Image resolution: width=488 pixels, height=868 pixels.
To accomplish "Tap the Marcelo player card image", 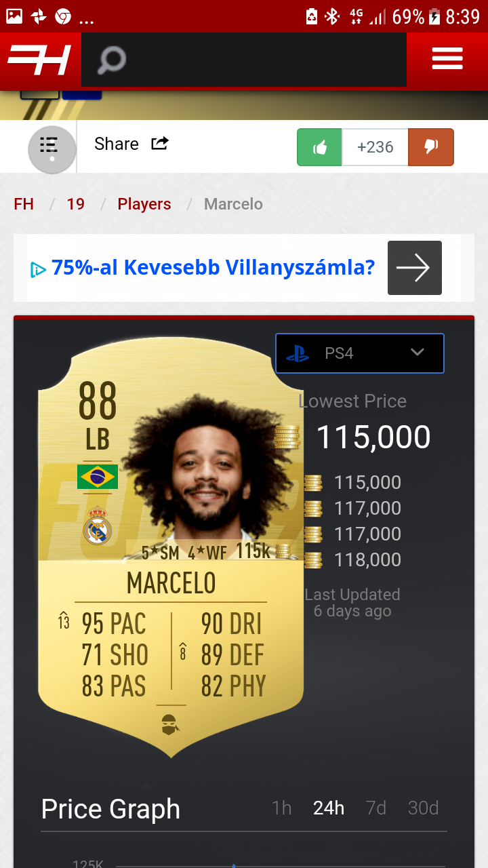I will [171, 546].
